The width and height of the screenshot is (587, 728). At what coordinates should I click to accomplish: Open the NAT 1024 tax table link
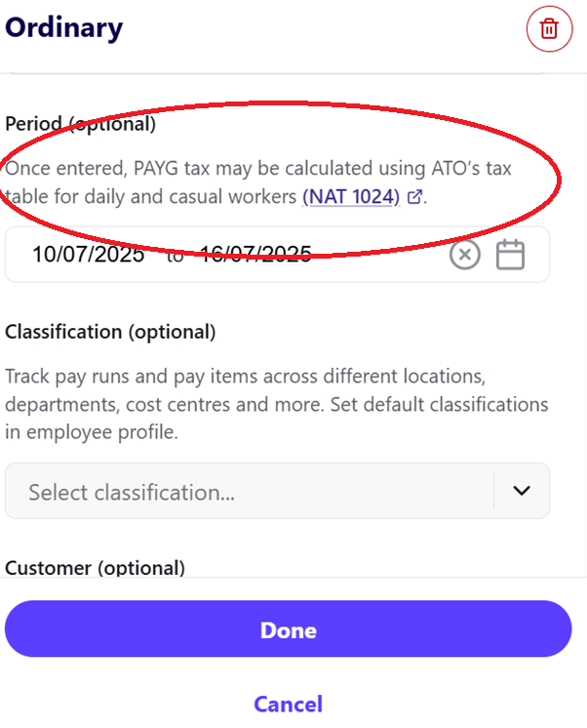[351, 196]
